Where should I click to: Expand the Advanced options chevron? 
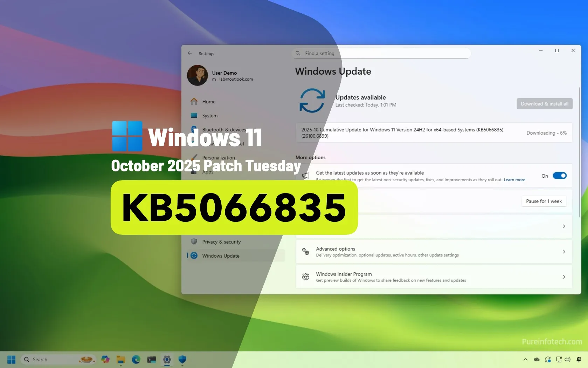(563, 251)
